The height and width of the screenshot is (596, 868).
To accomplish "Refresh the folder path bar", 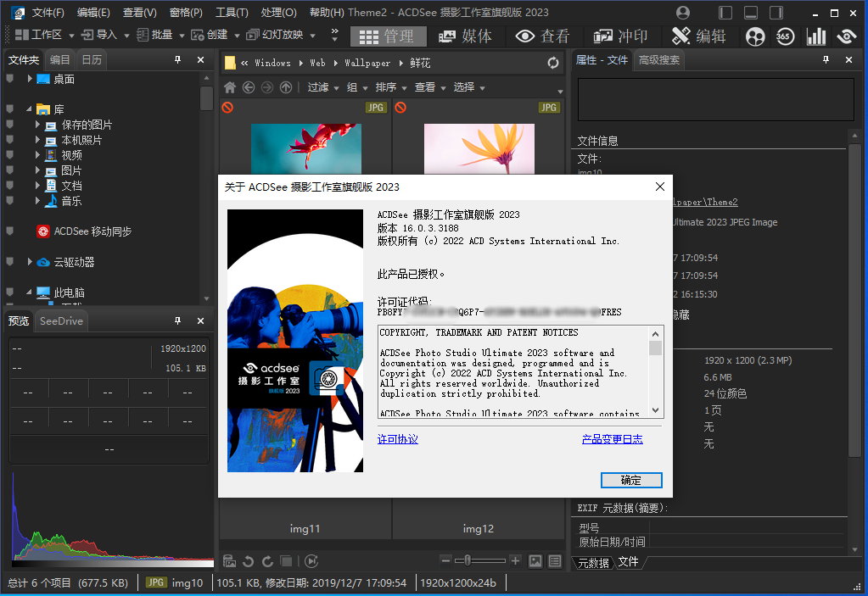I will click(553, 63).
